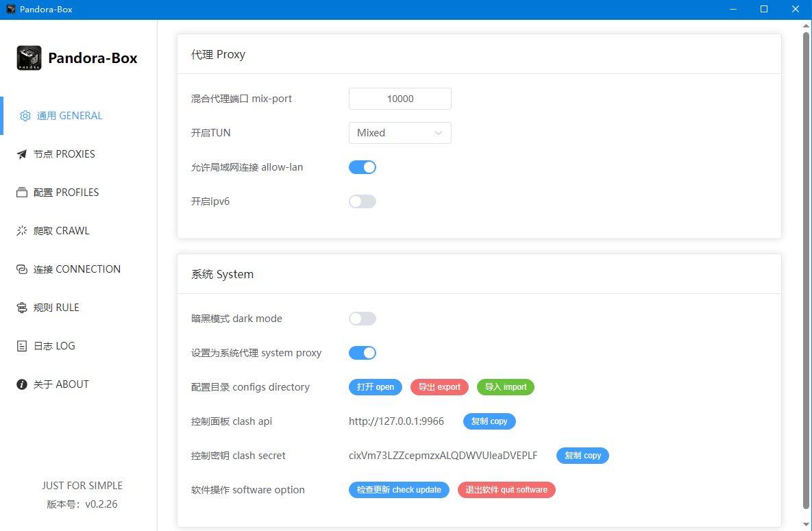Click the red 导出 export button
The image size is (812, 531).
coord(439,387)
